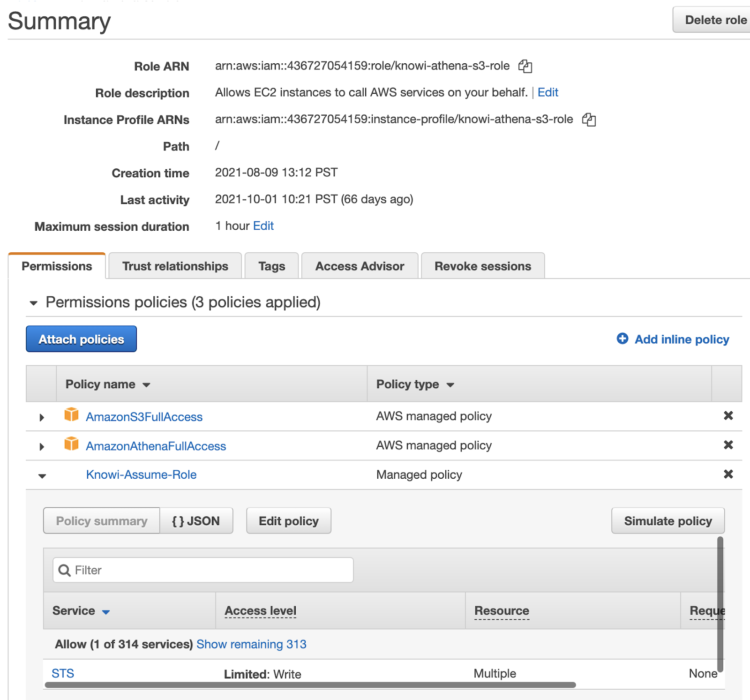Collapse the Knowi-Assume-Role policy row
Screen dimensions: 750x700
(42, 476)
